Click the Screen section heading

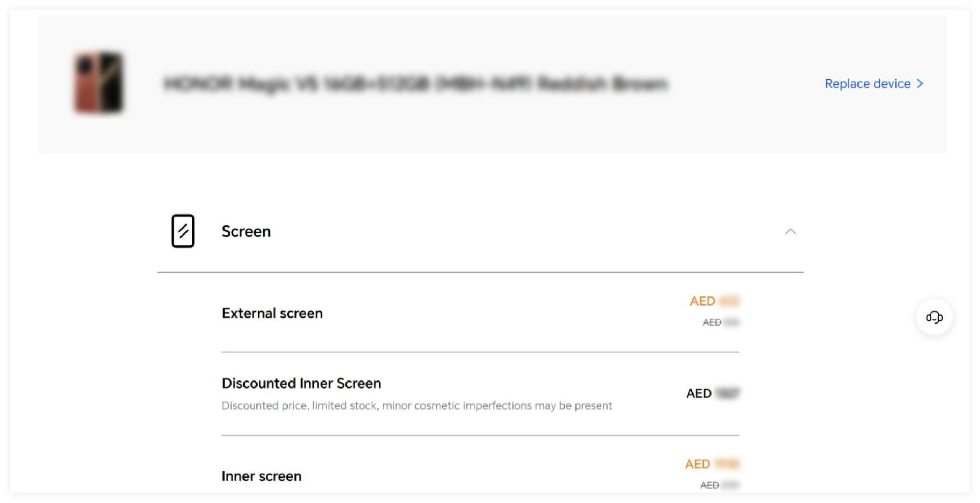click(x=246, y=231)
